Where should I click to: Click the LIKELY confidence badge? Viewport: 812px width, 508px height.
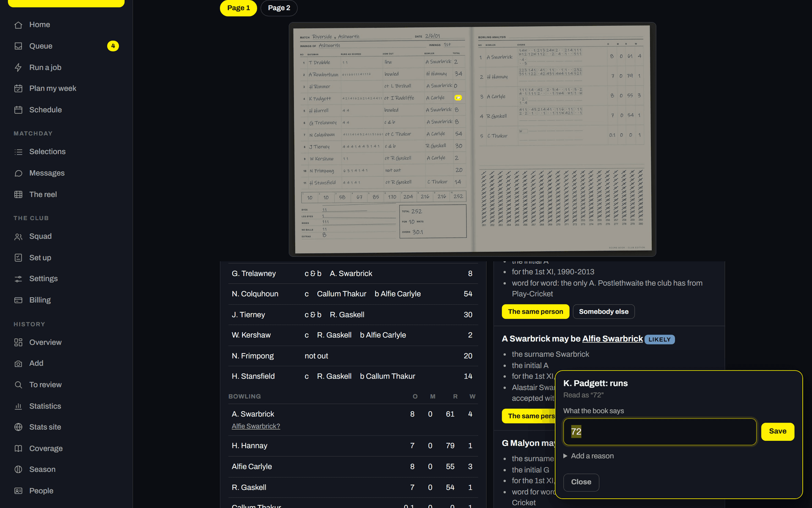tap(659, 340)
